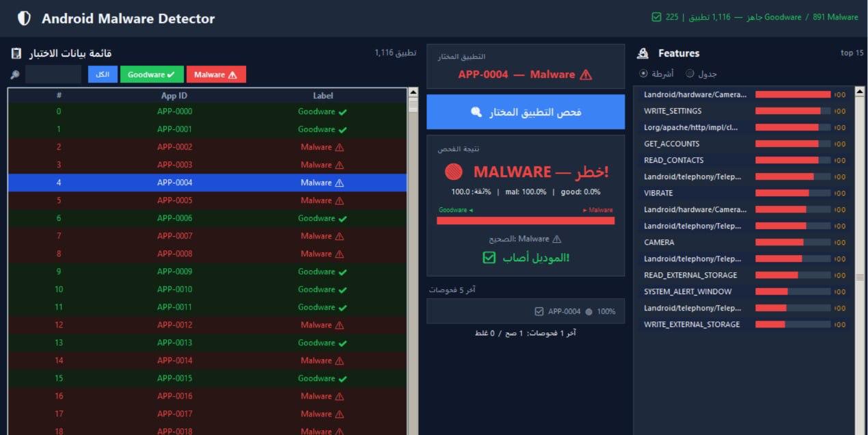Click the up arrow of app list scrollbar

413,92
